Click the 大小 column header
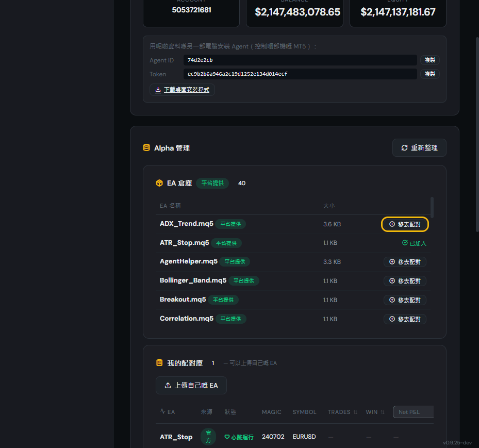 click(x=329, y=206)
